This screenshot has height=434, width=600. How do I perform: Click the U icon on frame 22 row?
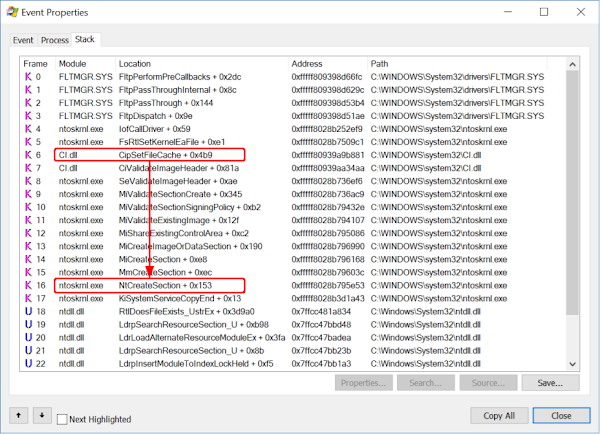click(x=28, y=363)
